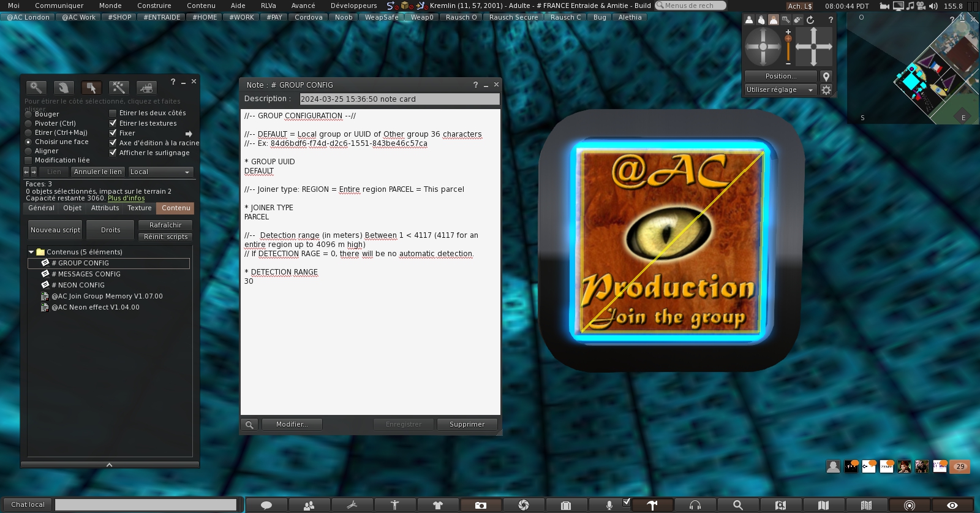Open the 'Construire' menu
Viewport: 980px width, 513px height.
click(154, 6)
